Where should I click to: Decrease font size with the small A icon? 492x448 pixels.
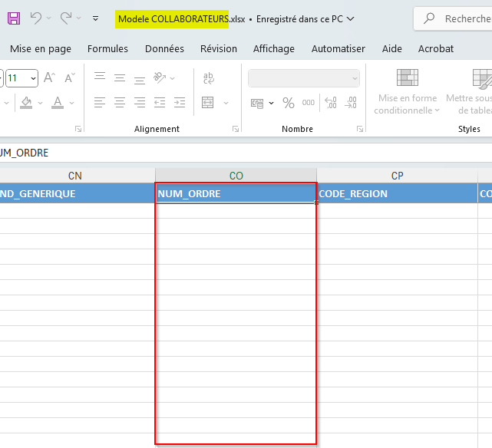click(x=69, y=77)
